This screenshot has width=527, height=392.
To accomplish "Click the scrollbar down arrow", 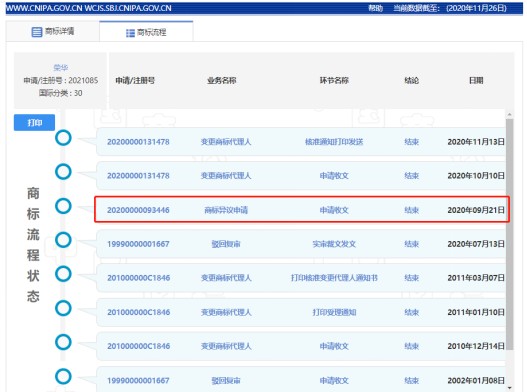I will [x=510, y=388].
